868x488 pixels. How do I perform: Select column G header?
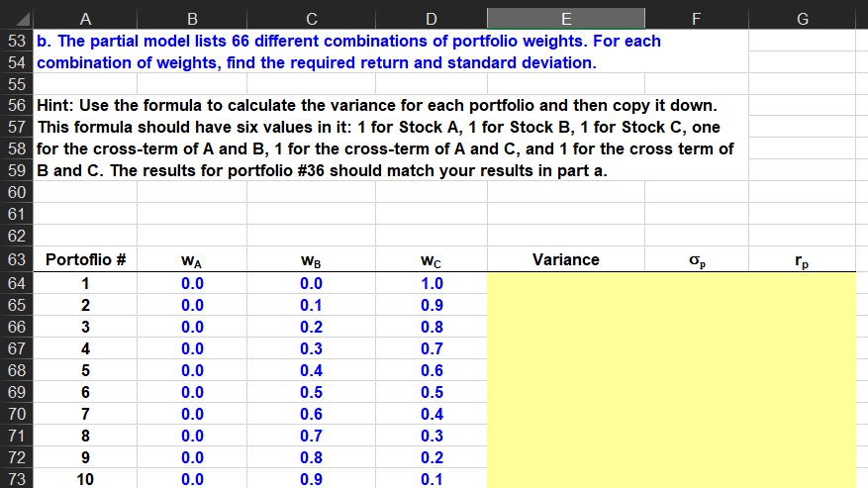tap(802, 19)
